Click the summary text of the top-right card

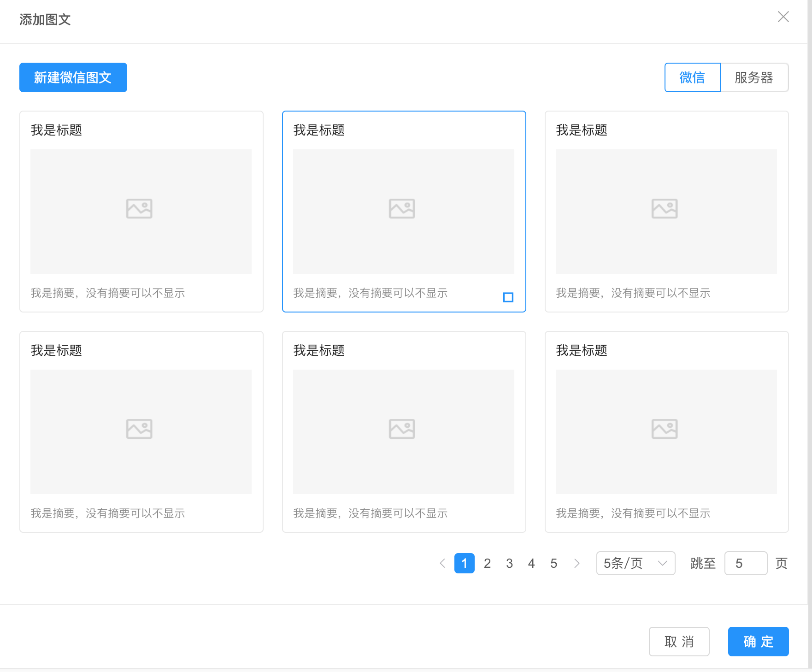click(633, 293)
